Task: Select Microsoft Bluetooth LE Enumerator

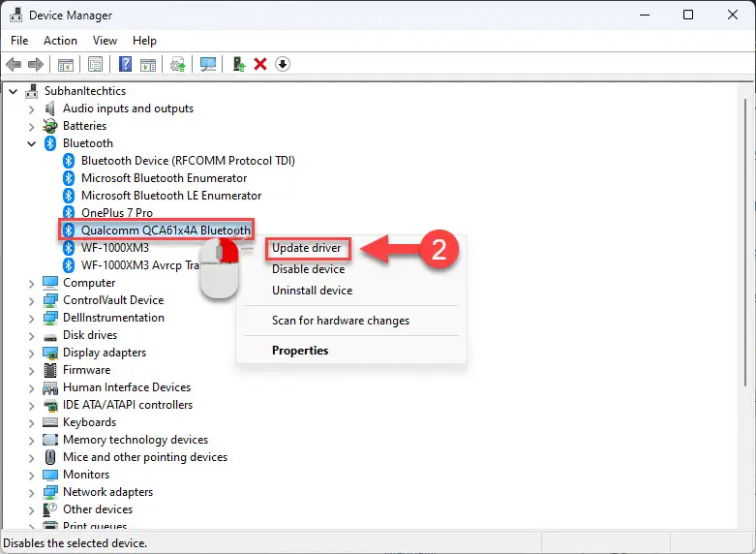Action: [171, 196]
